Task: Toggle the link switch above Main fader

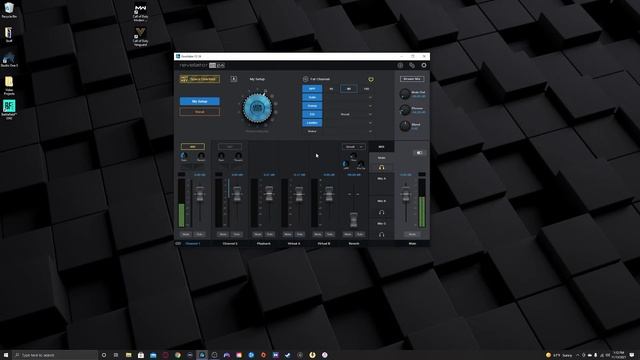Action: coord(419,153)
